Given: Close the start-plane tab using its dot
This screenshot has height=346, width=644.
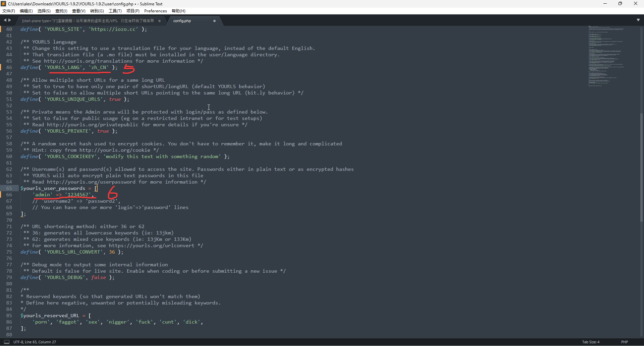Looking at the screenshot, I should pyautogui.click(x=159, y=21).
